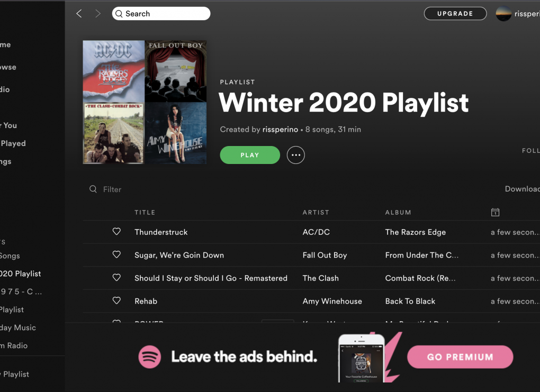Open Combat Rock album link

click(420, 278)
